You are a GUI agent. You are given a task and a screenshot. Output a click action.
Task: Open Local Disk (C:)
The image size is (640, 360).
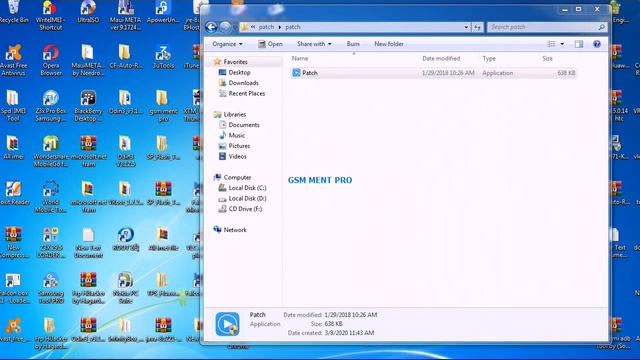pos(247,188)
